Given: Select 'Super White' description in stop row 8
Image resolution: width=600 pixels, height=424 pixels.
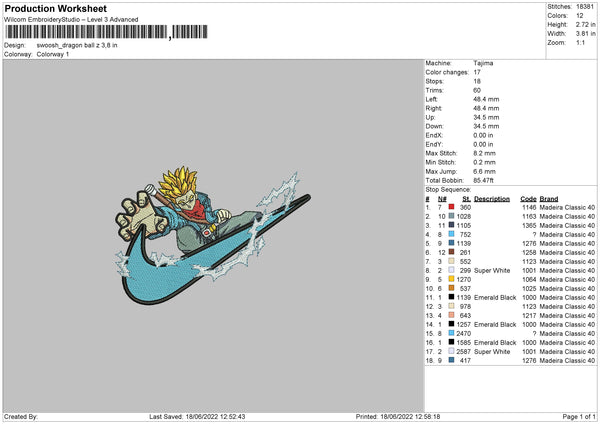Looking at the screenshot, I should [x=492, y=270].
